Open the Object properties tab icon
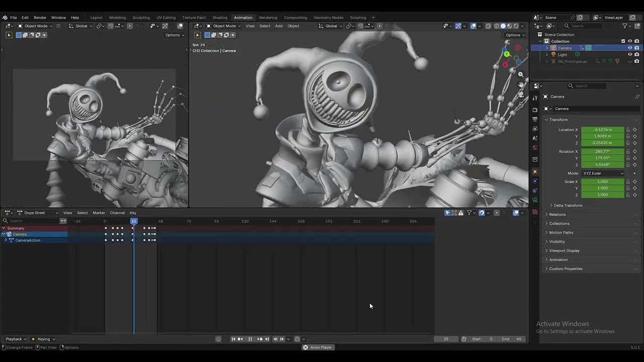The height and width of the screenshot is (362, 644). click(x=535, y=171)
